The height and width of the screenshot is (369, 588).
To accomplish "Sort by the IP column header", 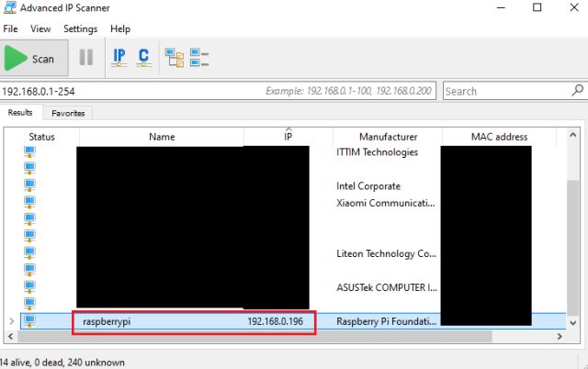I will 288,137.
